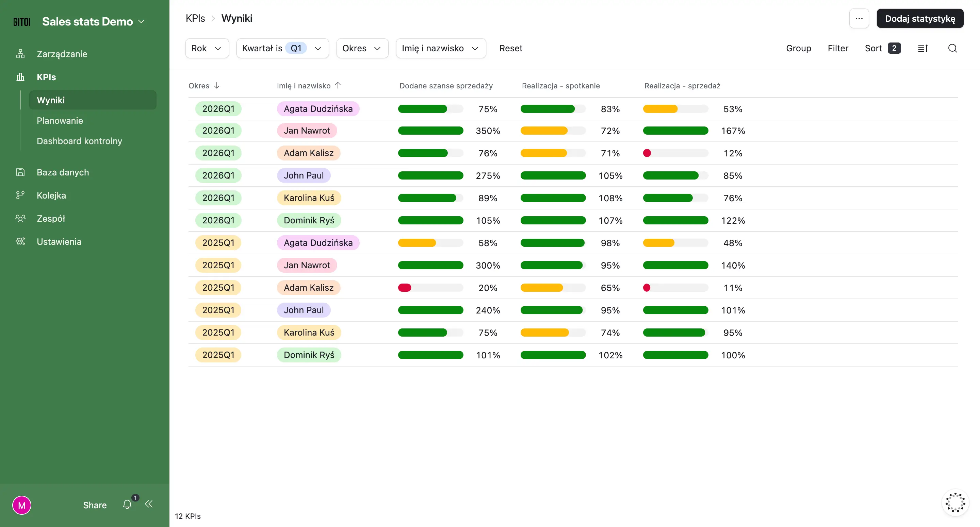
Task: Open Baza danych from the sidebar
Action: 63,172
